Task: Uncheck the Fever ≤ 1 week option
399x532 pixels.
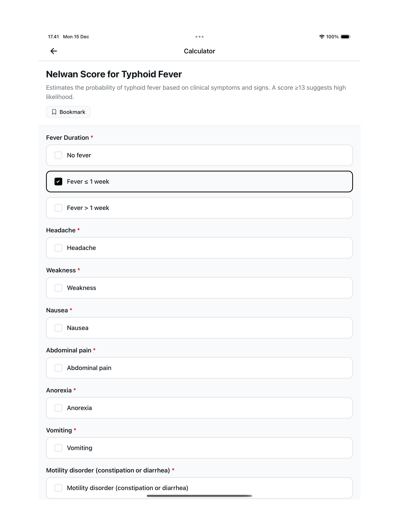Action: click(58, 182)
